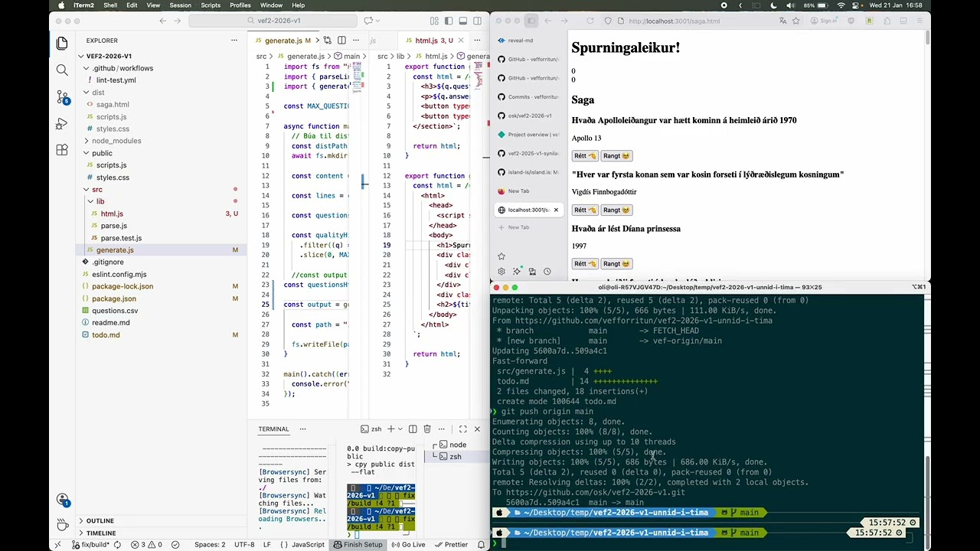
Task: Open Firefox sidebar settings gear
Action: 501,271
